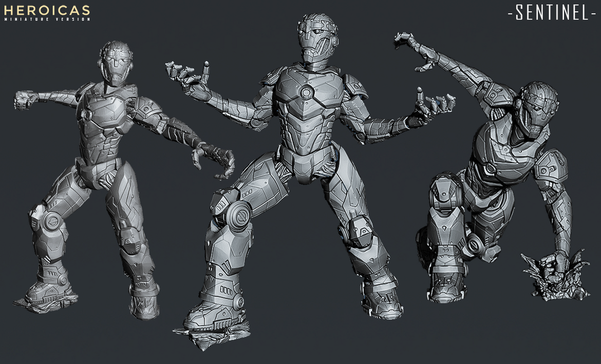Click the HEROICAS logo text
Image resolution: width=601 pixels, height=364 pixels.
click(x=47, y=10)
